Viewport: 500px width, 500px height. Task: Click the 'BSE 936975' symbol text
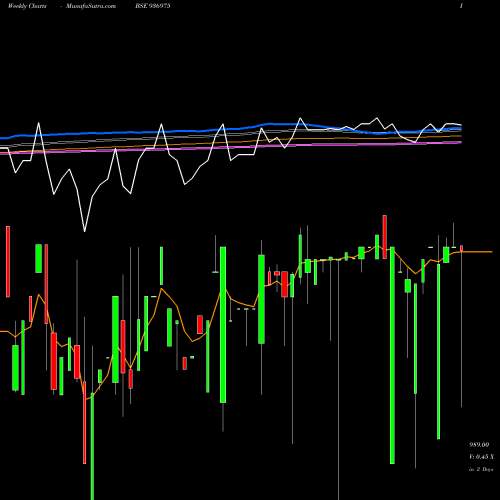[153, 6]
